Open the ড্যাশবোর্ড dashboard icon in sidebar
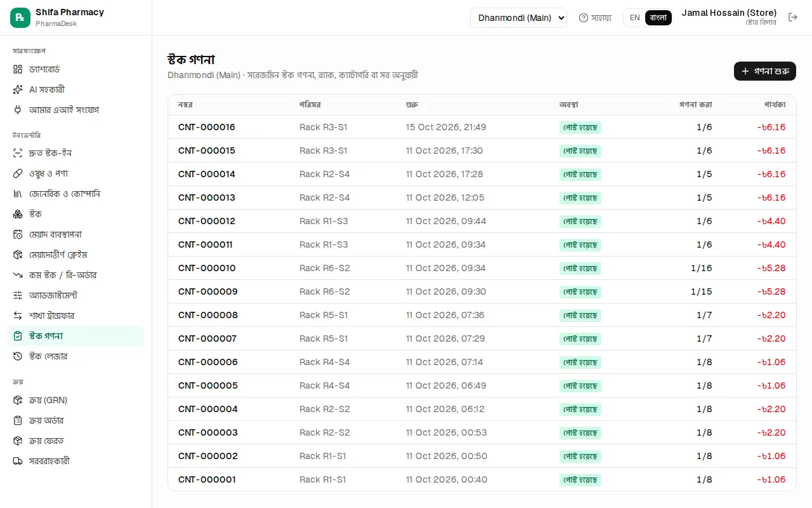The height and width of the screenshot is (508, 812). point(18,69)
